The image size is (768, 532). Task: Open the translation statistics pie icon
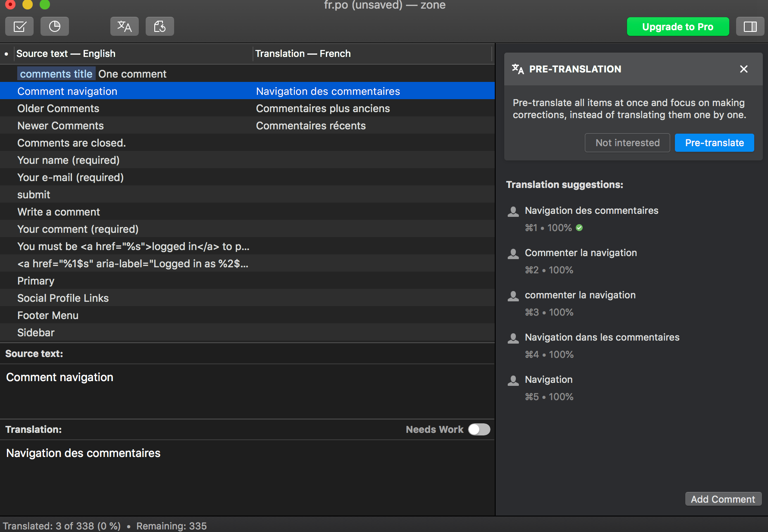pyautogui.click(x=55, y=27)
